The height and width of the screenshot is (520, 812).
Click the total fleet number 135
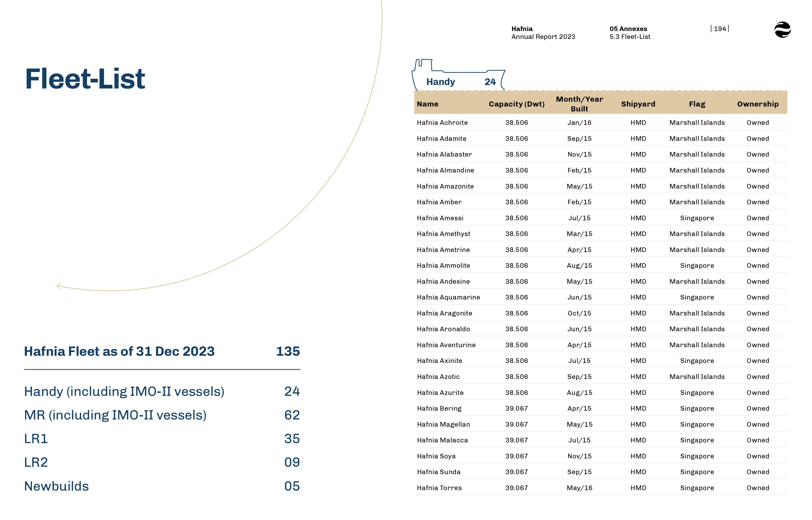(288, 351)
